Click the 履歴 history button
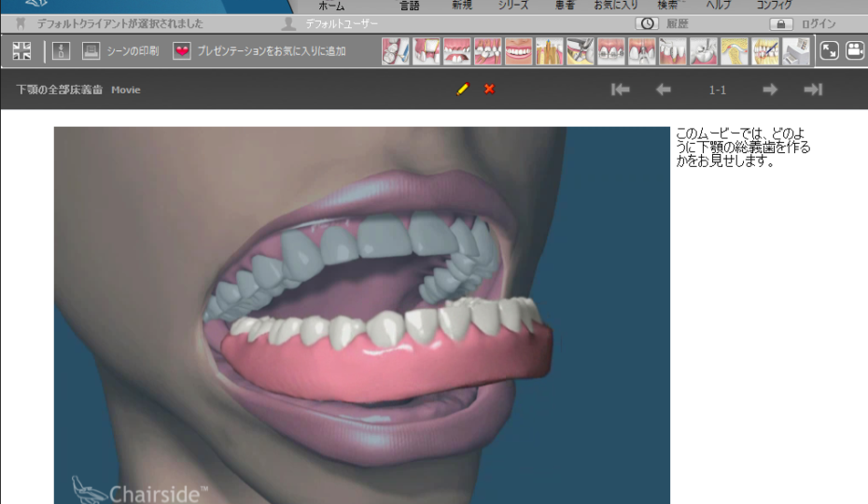 pos(677,24)
